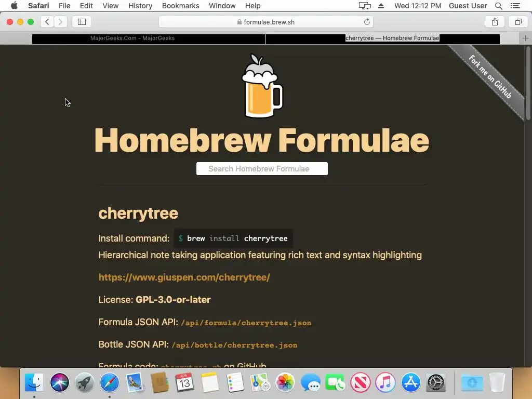Open Messages bubble in the Dock
532x399 pixels.
tap(310, 382)
